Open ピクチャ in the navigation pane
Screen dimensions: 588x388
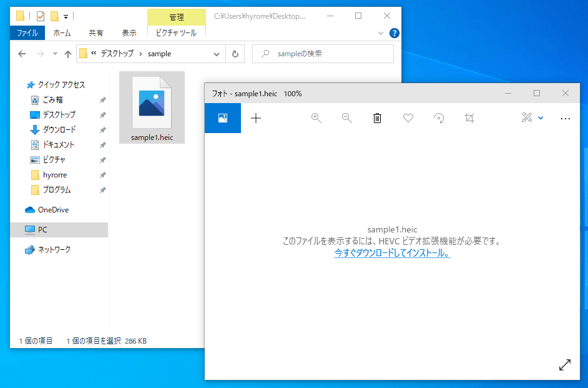tap(54, 159)
